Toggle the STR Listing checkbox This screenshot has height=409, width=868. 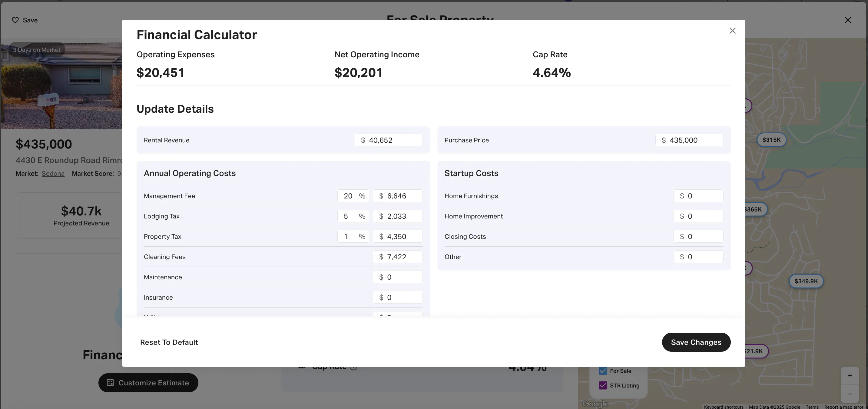pyautogui.click(x=603, y=385)
